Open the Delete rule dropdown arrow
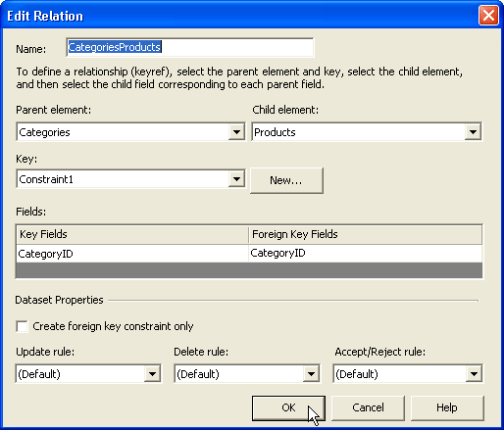504x430 pixels. coord(311,374)
